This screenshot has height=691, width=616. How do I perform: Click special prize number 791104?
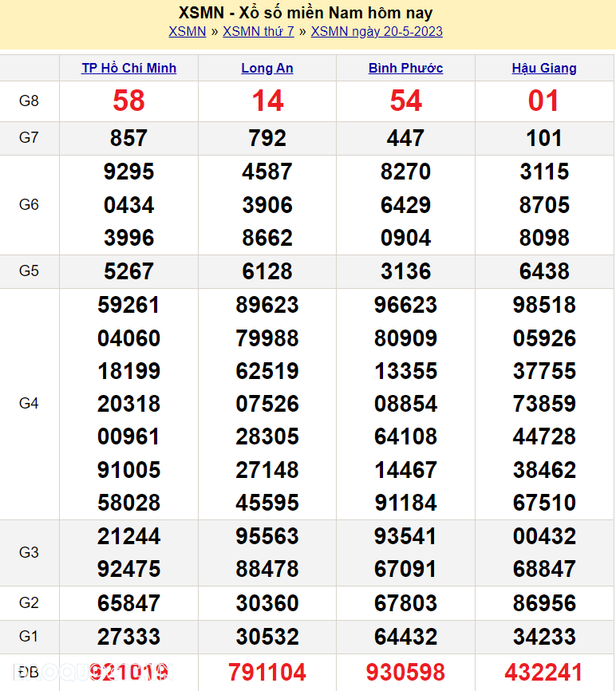(x=267, y=672)
